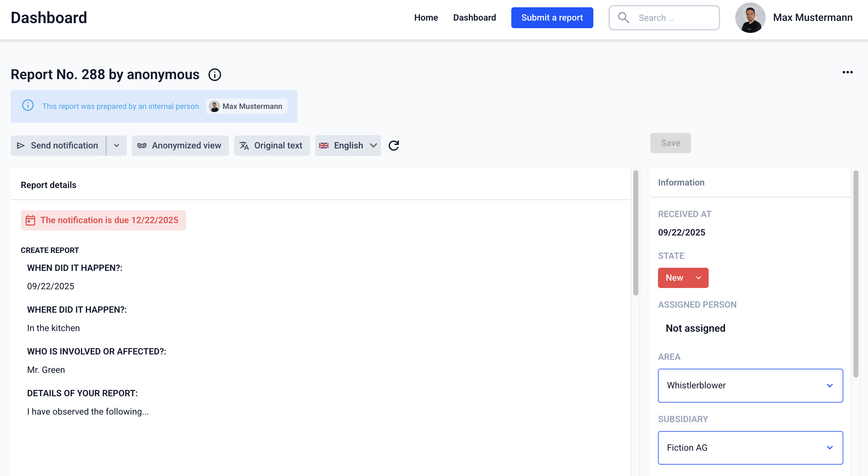Image resolution: width=868 pixels, height=476 pixels.
Task: Click the blue info icon in banner
Action: tap(28, 106)
